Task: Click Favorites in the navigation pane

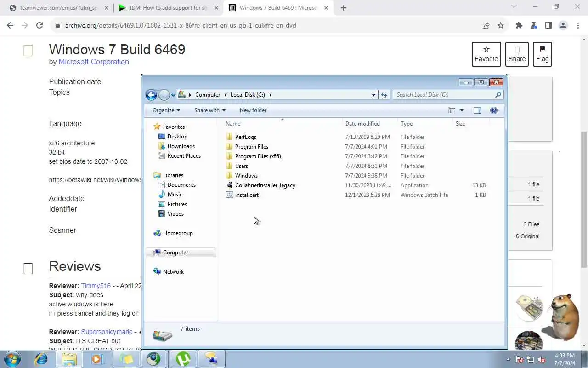Action: pyautogui.click(x=174, y=127)
